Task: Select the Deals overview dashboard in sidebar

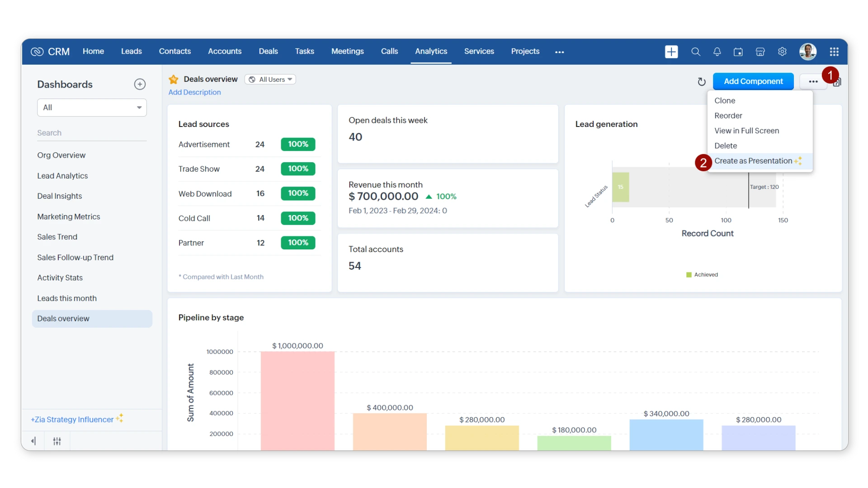Action: click(x=63, y=319)
